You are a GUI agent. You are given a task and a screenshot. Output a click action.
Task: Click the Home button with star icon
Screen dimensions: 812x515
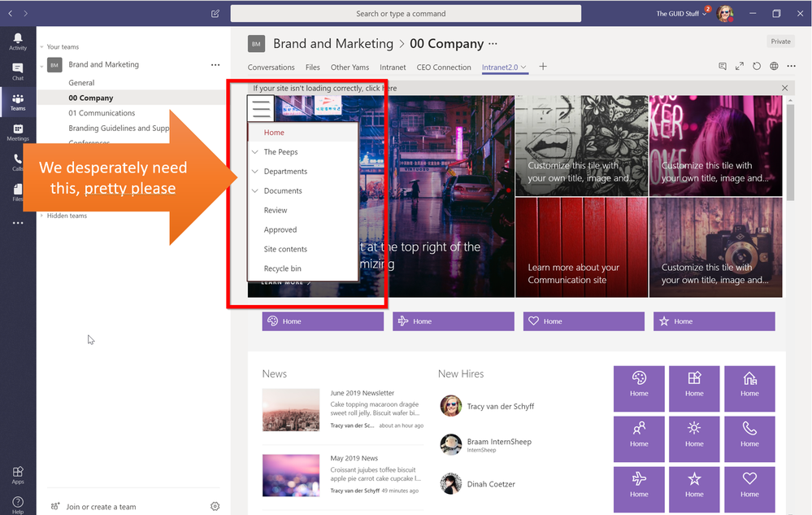tap(714, 321)
